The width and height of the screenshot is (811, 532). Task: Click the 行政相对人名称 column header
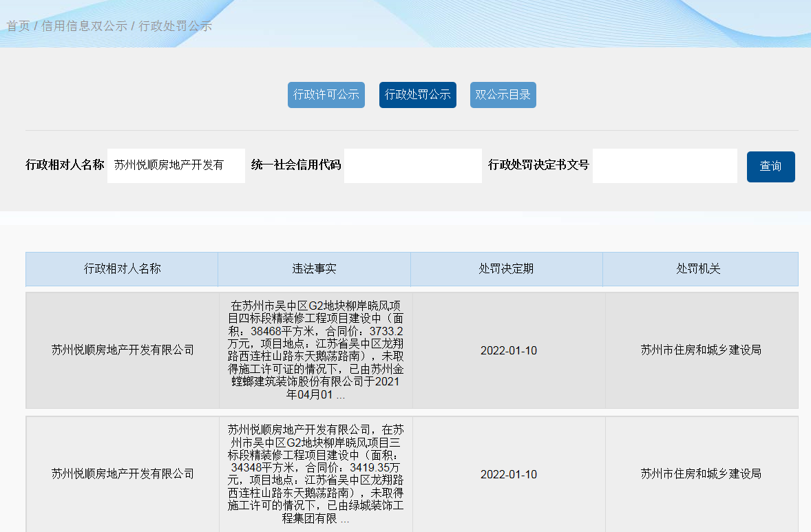tap(122, 269)
